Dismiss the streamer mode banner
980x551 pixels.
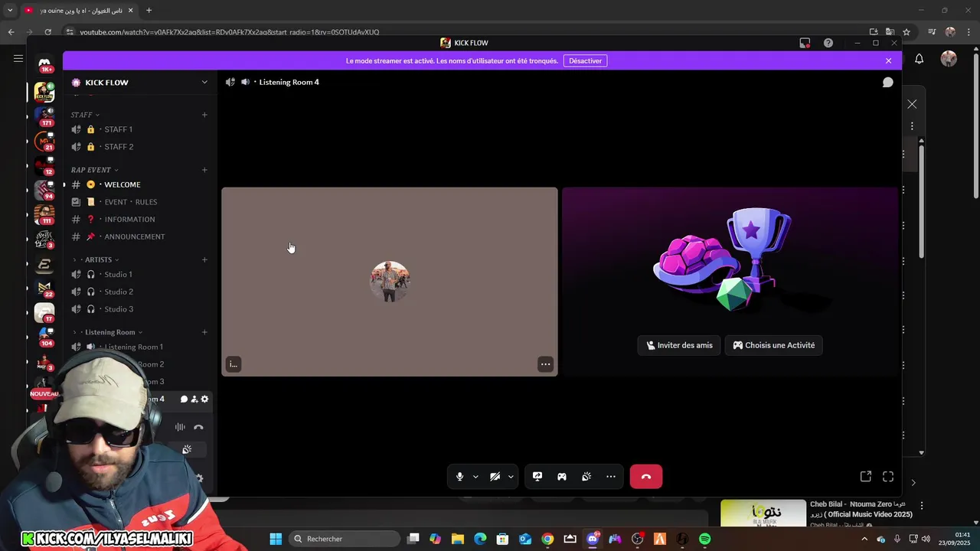coord(888,60)
